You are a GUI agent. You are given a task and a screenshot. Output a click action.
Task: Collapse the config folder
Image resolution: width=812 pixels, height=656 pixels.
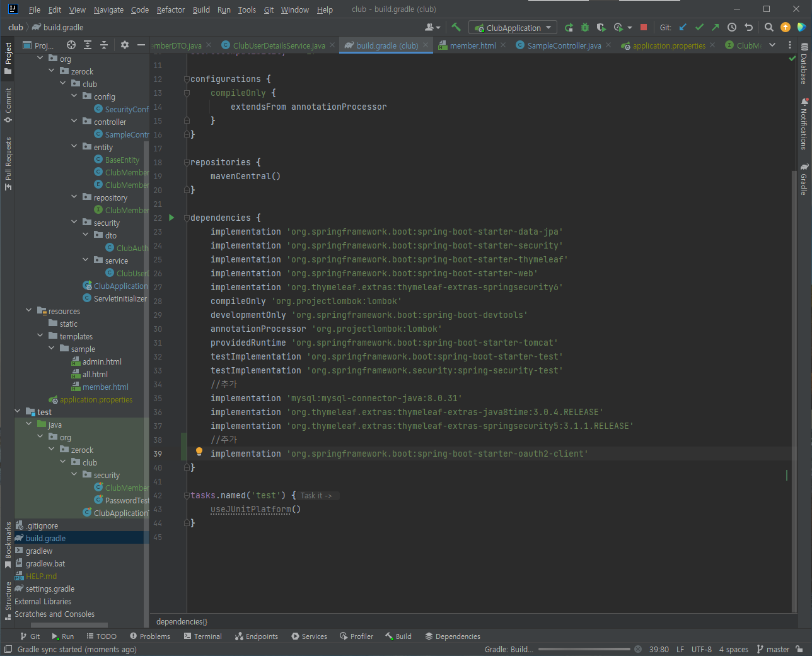tap(74, 97)
